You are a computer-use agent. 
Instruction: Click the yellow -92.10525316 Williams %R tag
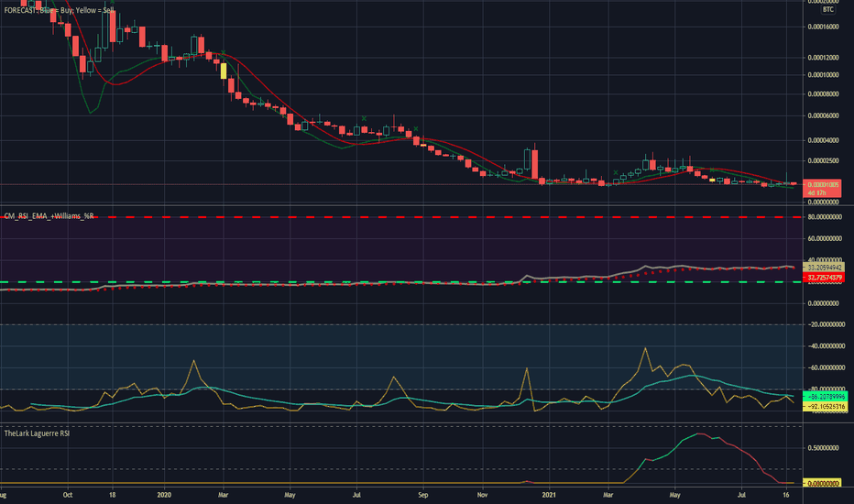pos(825,407)
